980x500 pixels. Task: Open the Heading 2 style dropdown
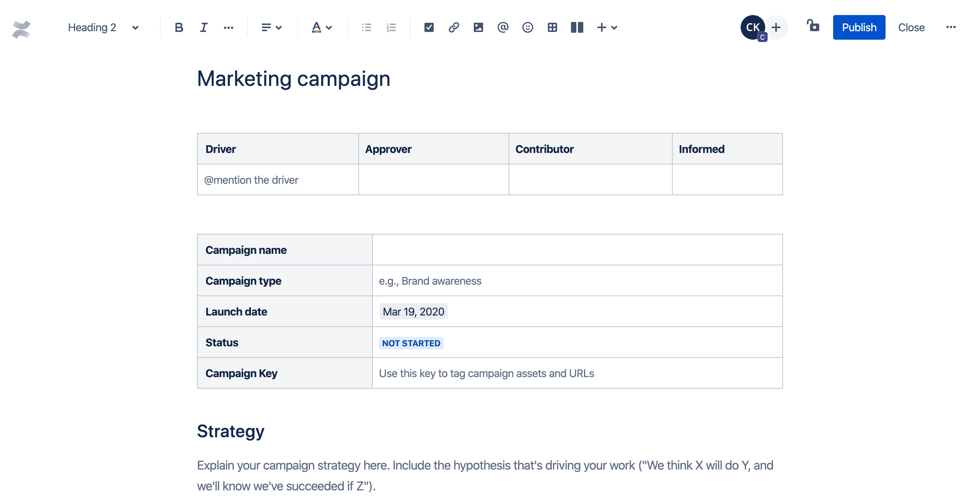point(101,27)
